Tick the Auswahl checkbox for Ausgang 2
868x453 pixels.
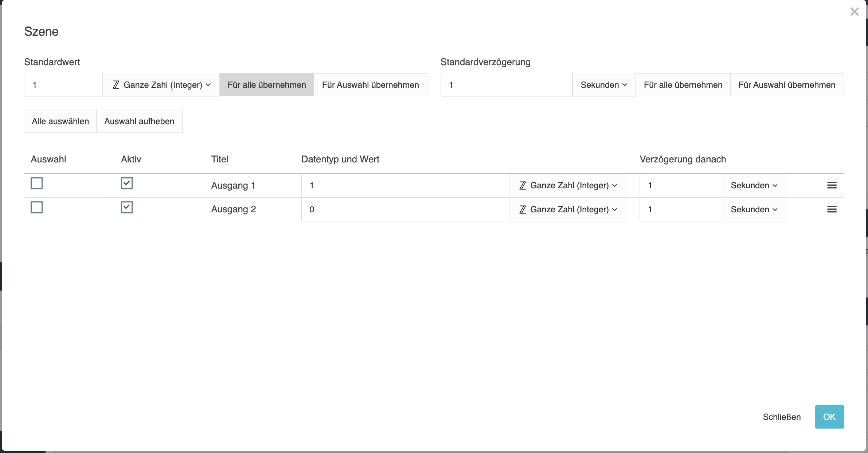36,207
